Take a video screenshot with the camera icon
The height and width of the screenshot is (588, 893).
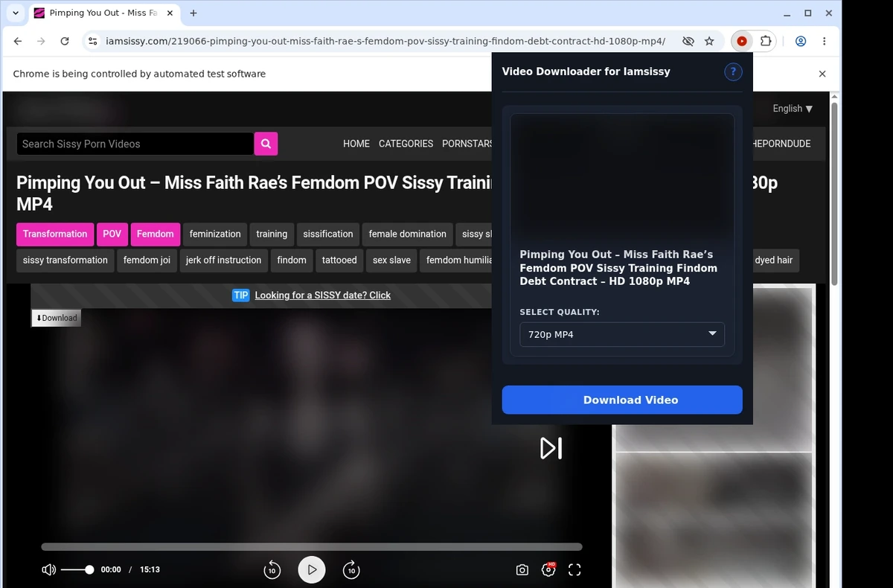coord(522,570)
